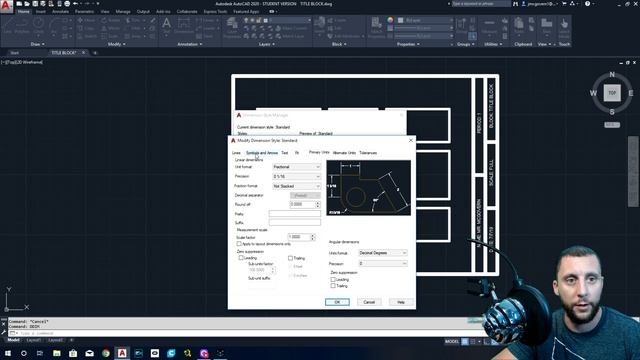Screen dimensions: 640x360
Task: Click the Insert block icon
Action: [319, 25]
